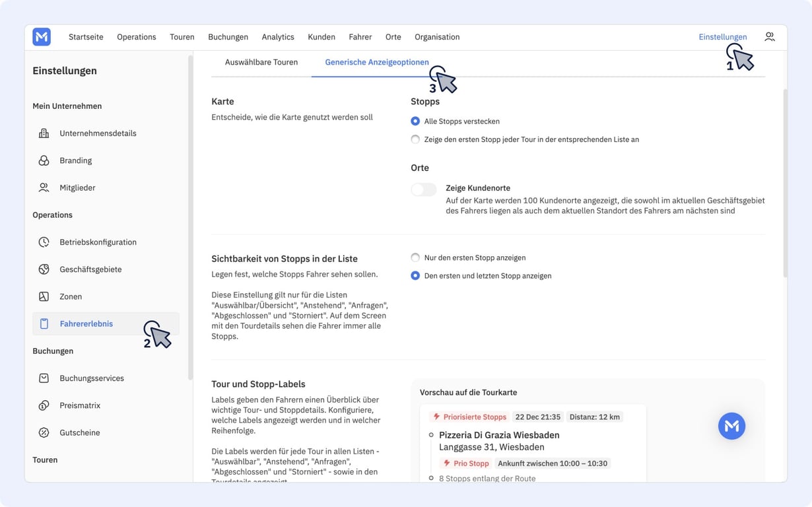
Task: Go to Touren in top navigation
Action: click(182, 37)
